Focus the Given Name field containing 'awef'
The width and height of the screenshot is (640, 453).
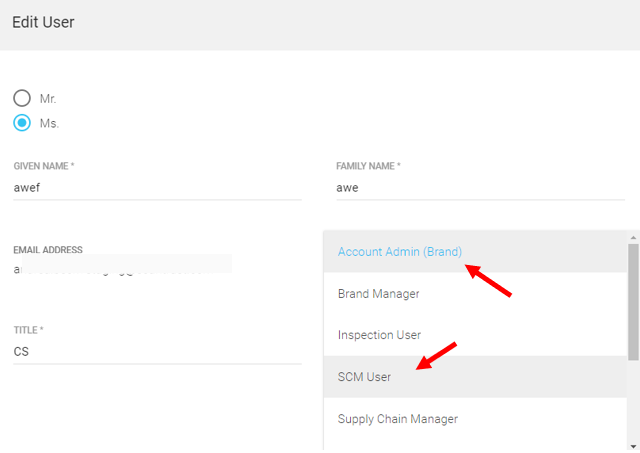157,186
